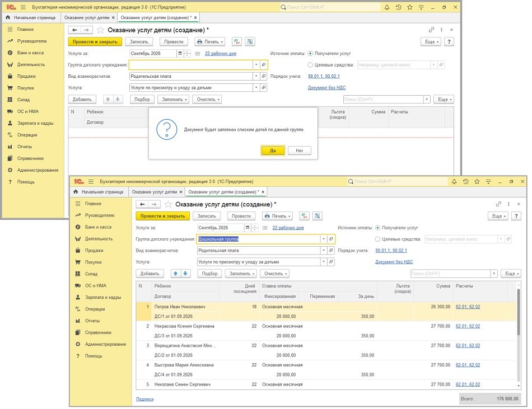The image size is (532, 409).
Task: Open history clock icon in lower window
Action: [465, 182]
